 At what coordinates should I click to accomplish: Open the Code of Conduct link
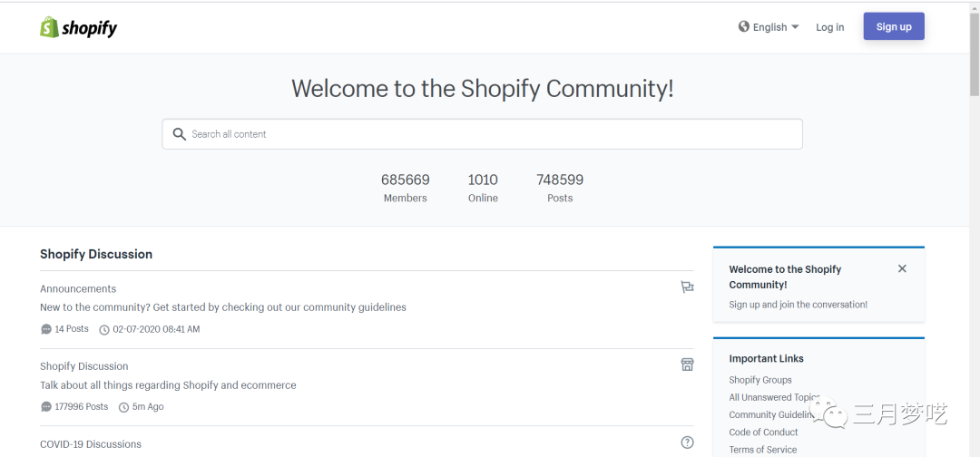coord(763,433)
